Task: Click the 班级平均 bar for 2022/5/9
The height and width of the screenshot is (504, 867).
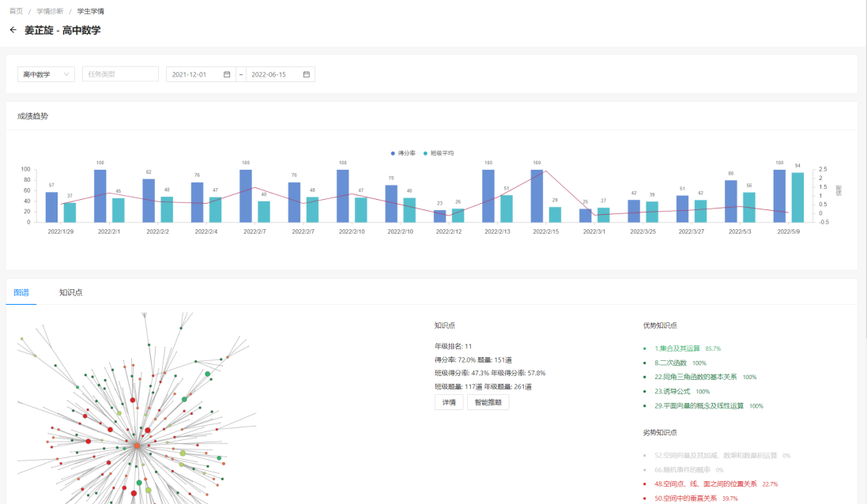Action: pyautogui.click(x=797, y=197)
